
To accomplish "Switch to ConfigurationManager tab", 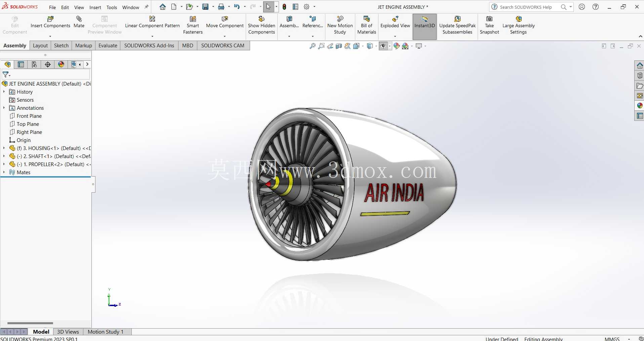I will tap(34, 64).
